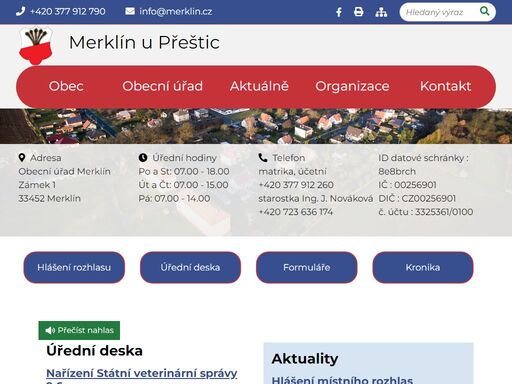Click the speaker icon in Přečíst nahlas
512x384 pixels.
[x=50, y=330]
